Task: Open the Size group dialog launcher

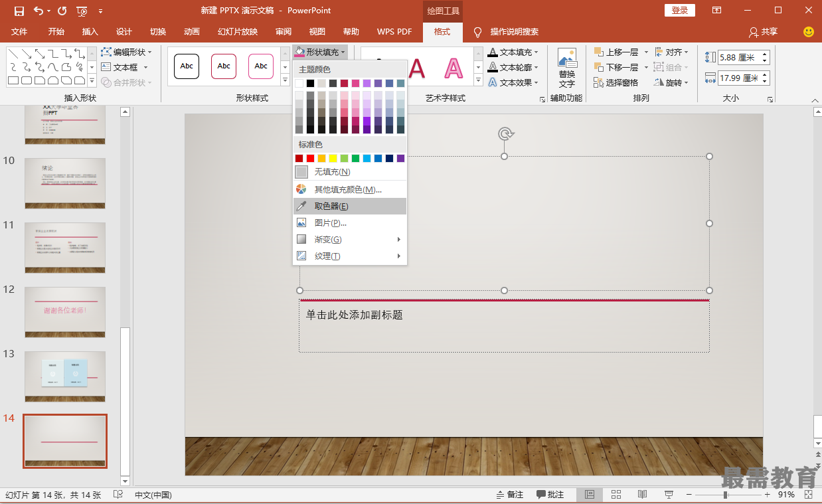Action: coord(770,99)
